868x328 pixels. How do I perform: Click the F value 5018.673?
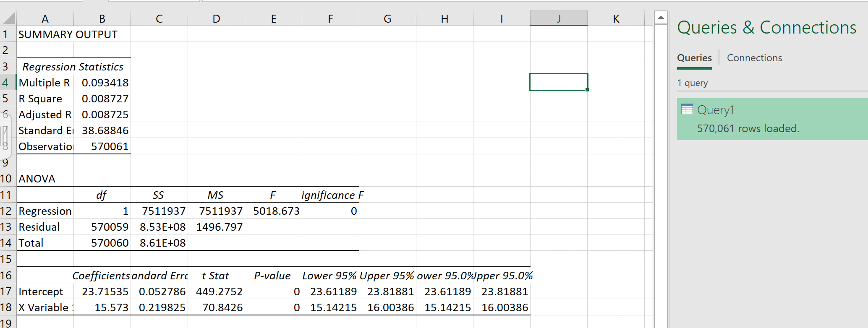click(x=274, y=211)
